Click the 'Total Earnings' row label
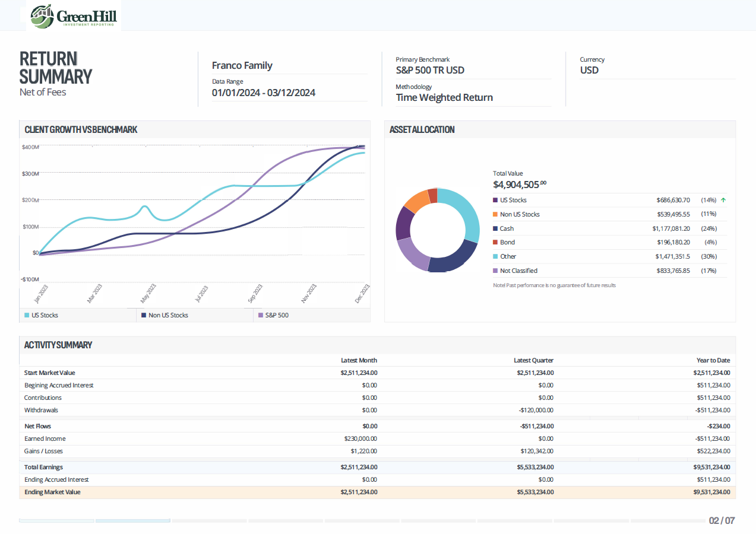Screen dimensions: 756x534 [x=43, y=467]
